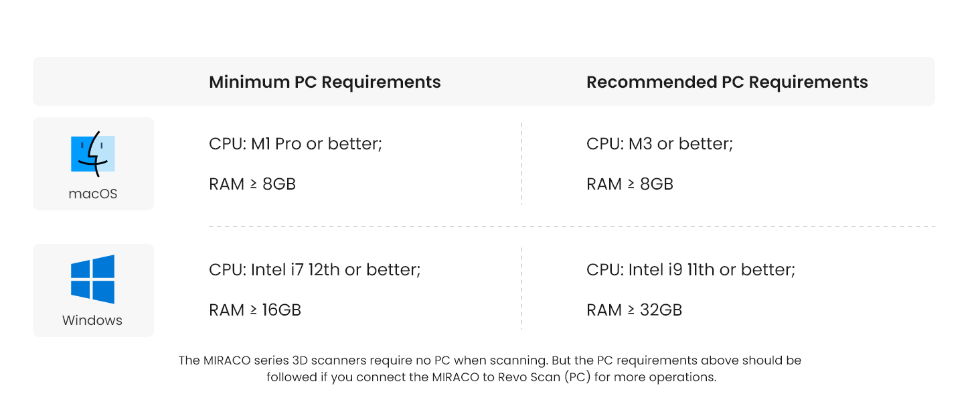This screenshot has height=402, width=980.
Task: Select "CPU: Intel i7 12th or better"
Action: pos(315,269)
